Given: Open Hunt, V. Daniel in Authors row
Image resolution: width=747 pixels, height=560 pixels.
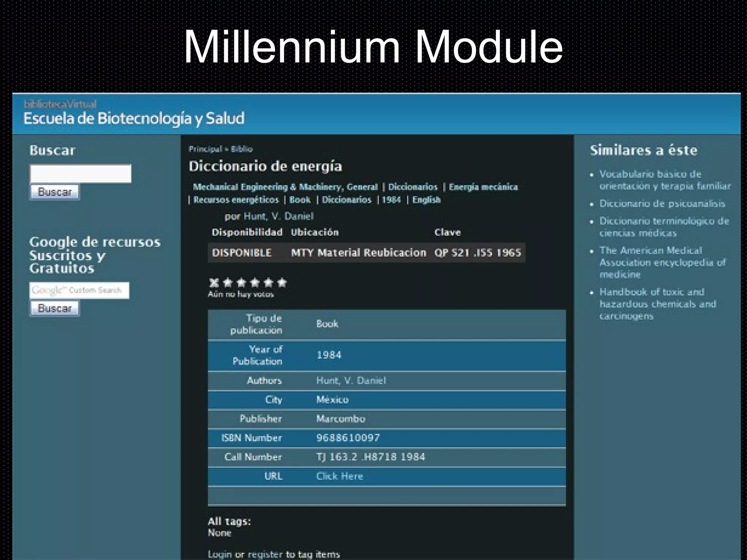Looking at the screenshot, I should [351, 381].
